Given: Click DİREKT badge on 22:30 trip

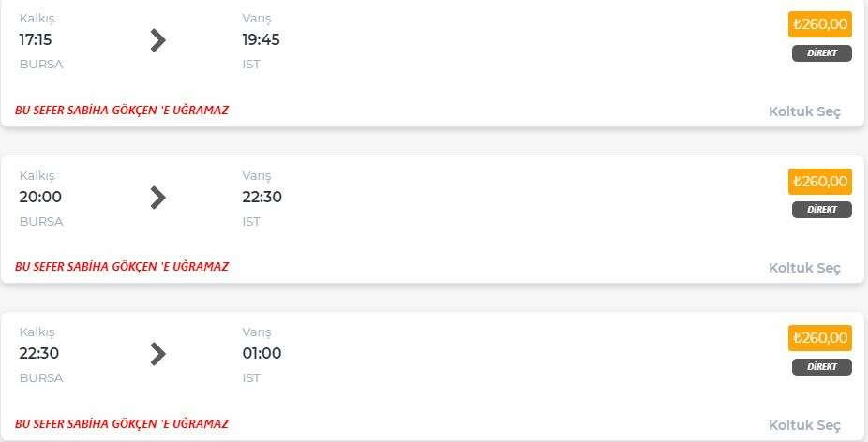Looking at the screenshot, I should point(821,366).
